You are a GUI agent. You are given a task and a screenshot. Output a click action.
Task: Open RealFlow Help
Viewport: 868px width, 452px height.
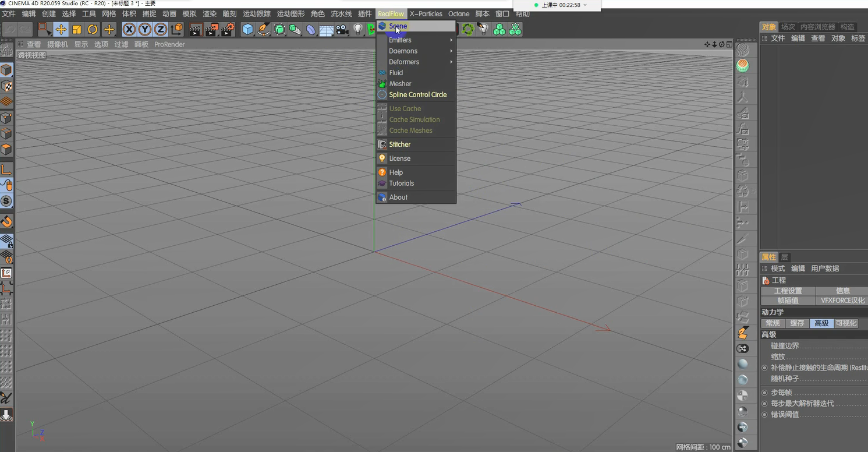416,172
